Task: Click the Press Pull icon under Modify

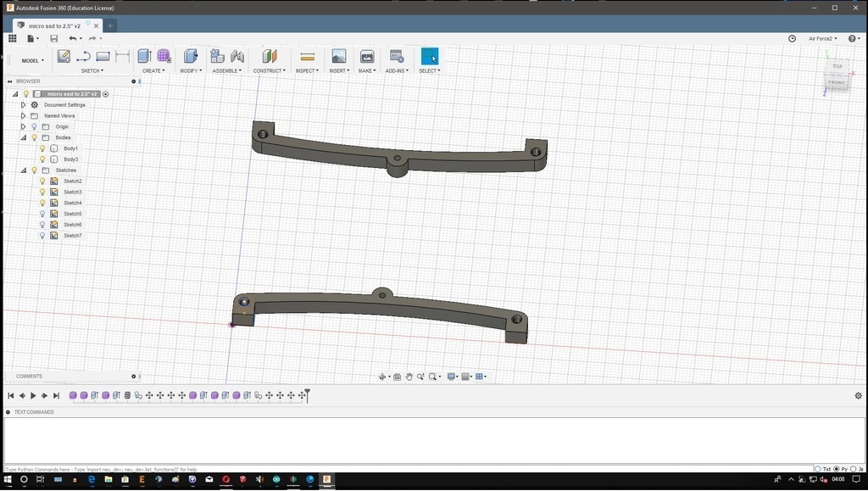Action: pos(191,57)
